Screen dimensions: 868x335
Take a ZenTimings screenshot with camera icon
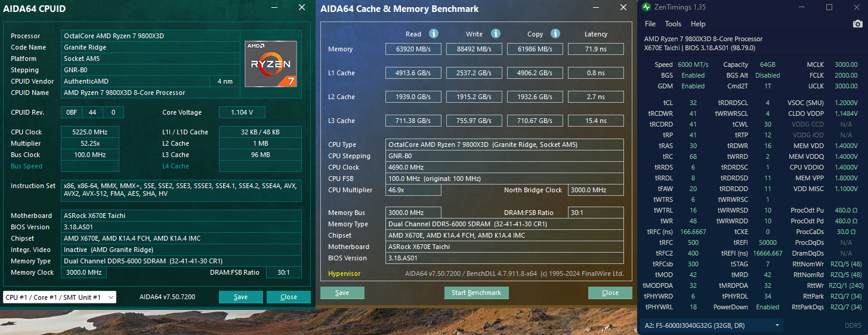point(857,24)
